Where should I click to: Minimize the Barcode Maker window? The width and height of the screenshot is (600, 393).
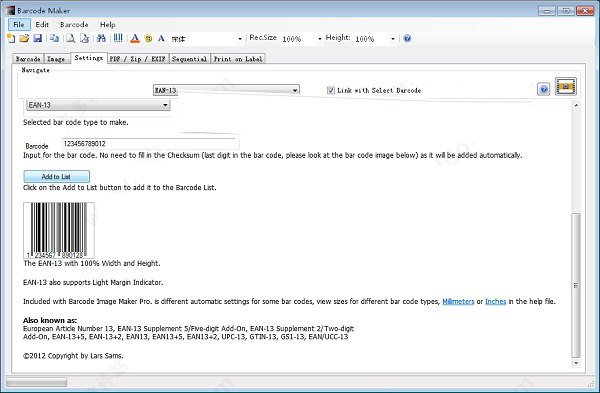pyautogui.click(x=547, y=11)
